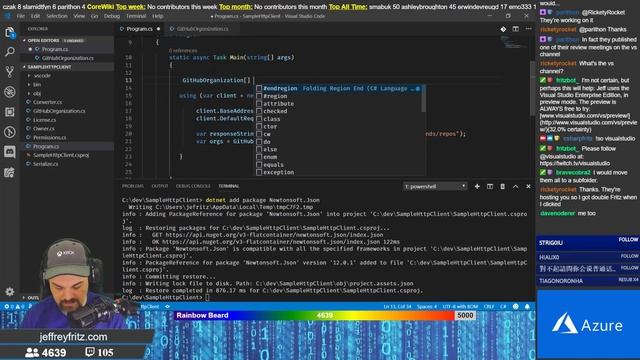Image resolution: width=640 pixels, height=360 pixels.
Task: Switch to the PROBLEMS panel tab
Action: coord(133,186)
